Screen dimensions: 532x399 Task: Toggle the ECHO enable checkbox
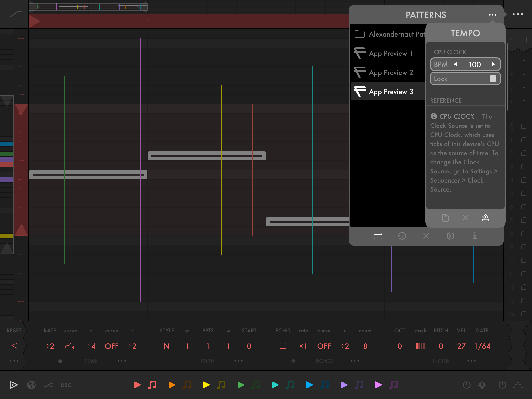coord(283,346)
